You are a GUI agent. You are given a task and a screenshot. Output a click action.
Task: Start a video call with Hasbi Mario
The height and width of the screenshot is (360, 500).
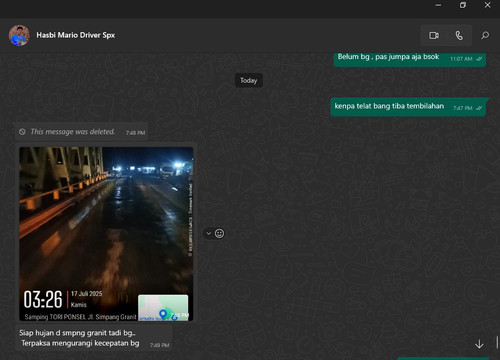click(x=434, y=35)
